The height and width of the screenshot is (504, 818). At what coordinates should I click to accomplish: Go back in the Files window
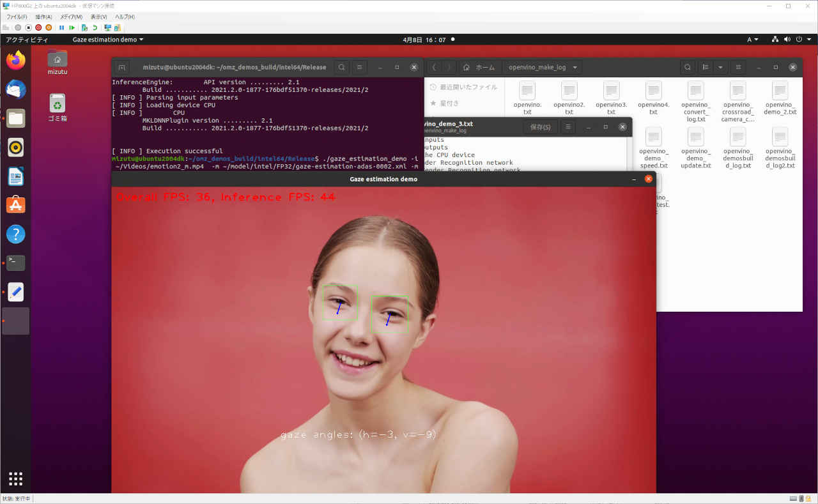click(435, 67)
